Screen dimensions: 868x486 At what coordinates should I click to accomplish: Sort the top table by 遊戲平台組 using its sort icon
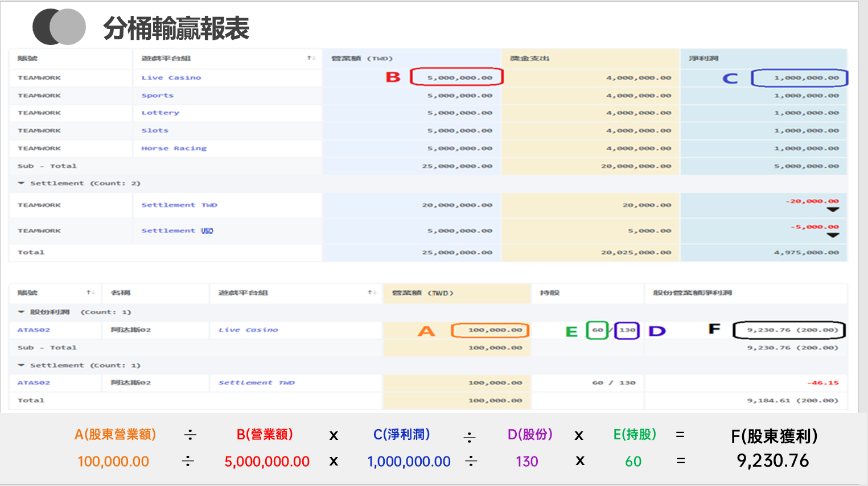pyautogui.click(x=311, y=58)
